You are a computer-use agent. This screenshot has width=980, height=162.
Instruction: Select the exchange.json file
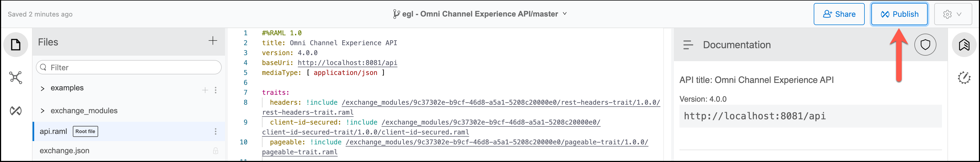pyautogui.click(x=65, y=151)
